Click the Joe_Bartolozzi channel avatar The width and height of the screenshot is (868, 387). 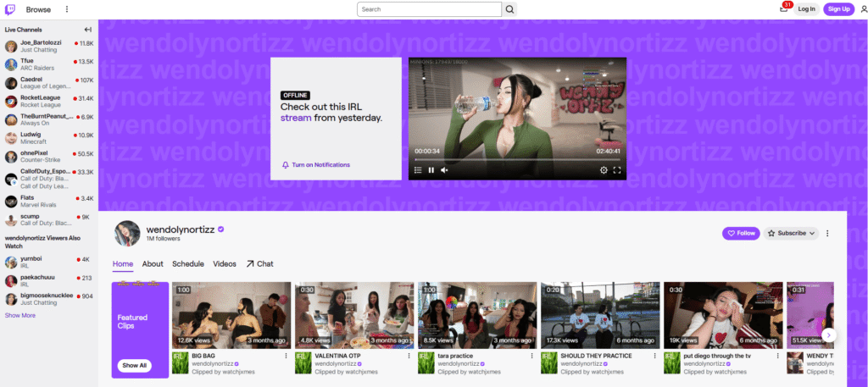click(10, 47)
